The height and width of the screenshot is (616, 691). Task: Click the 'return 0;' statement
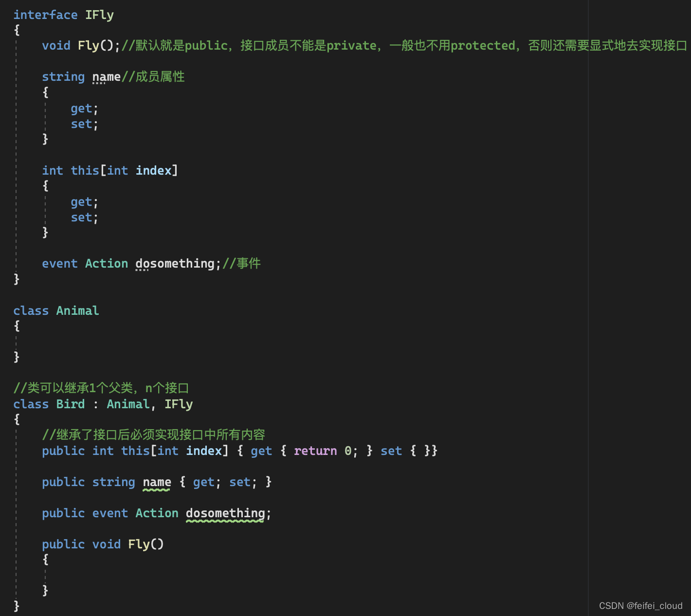coord(326,451)
